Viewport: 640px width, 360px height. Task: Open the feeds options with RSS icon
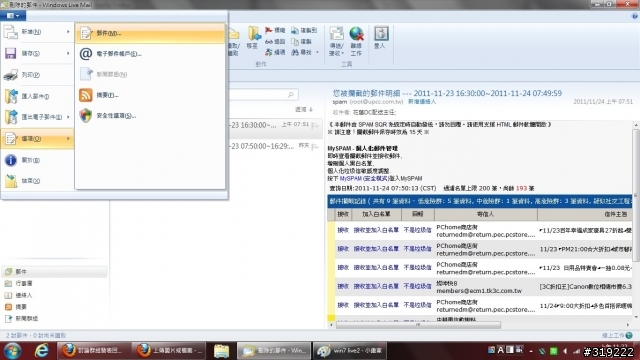(x=150, y=95)
